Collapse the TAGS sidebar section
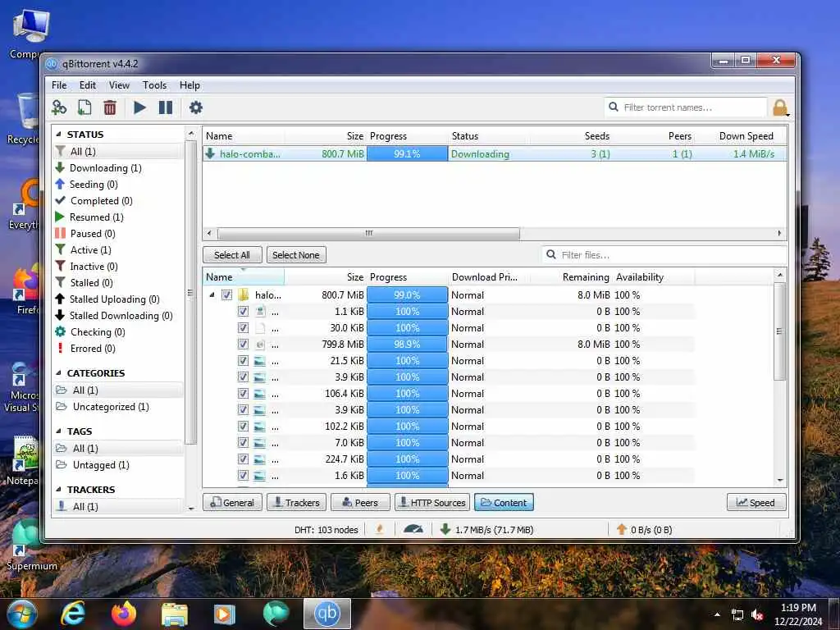The height and width of the screenshot is (630, 840). 58,431
